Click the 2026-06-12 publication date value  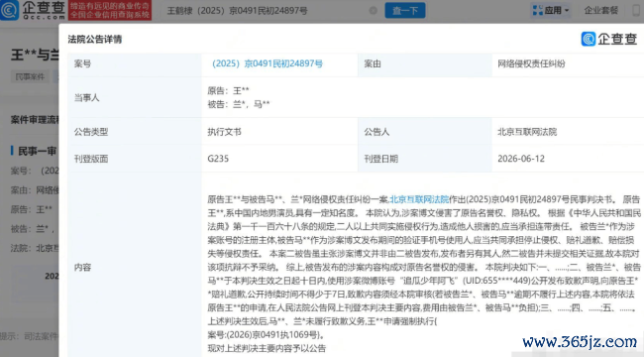coord(521,159)
